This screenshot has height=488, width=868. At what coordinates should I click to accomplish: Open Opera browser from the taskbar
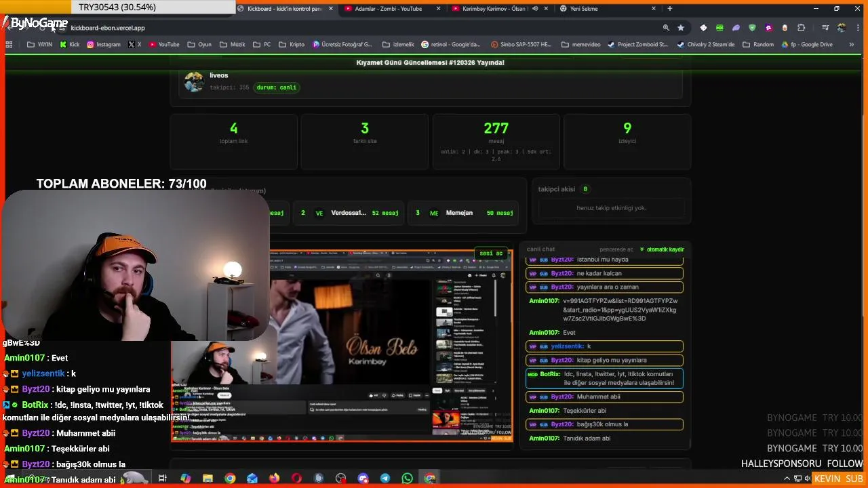tap(296, 479)
